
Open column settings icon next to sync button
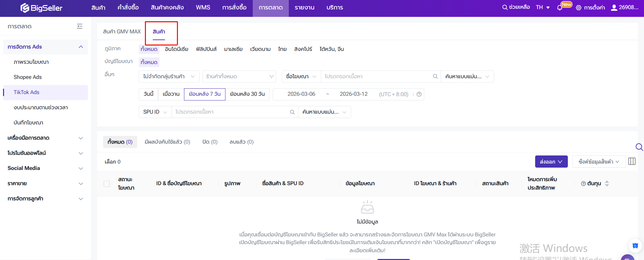point(632,162)
